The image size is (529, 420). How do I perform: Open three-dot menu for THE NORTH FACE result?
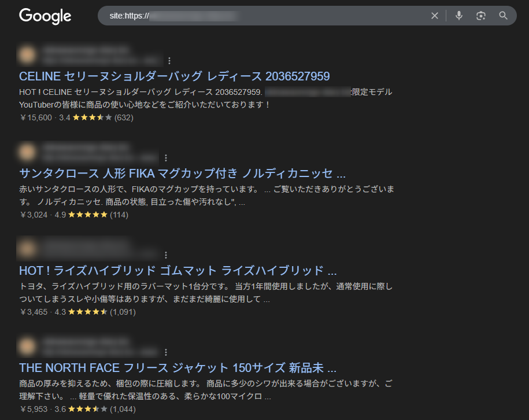click(166, 352)
